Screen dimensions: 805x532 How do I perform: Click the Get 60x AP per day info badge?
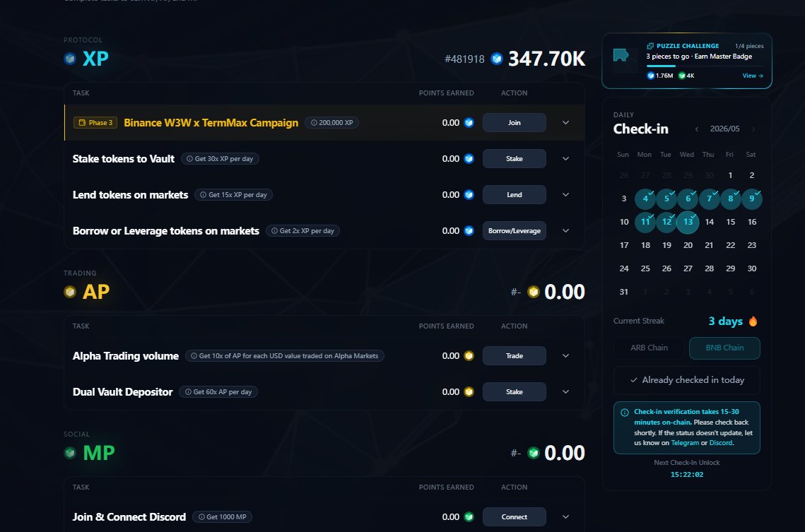coord(218,391)
